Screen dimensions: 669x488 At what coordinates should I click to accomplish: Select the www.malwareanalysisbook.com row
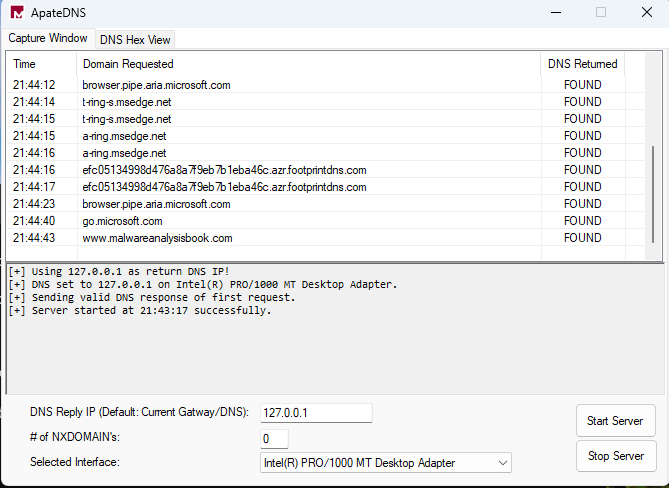click(325, 238)
